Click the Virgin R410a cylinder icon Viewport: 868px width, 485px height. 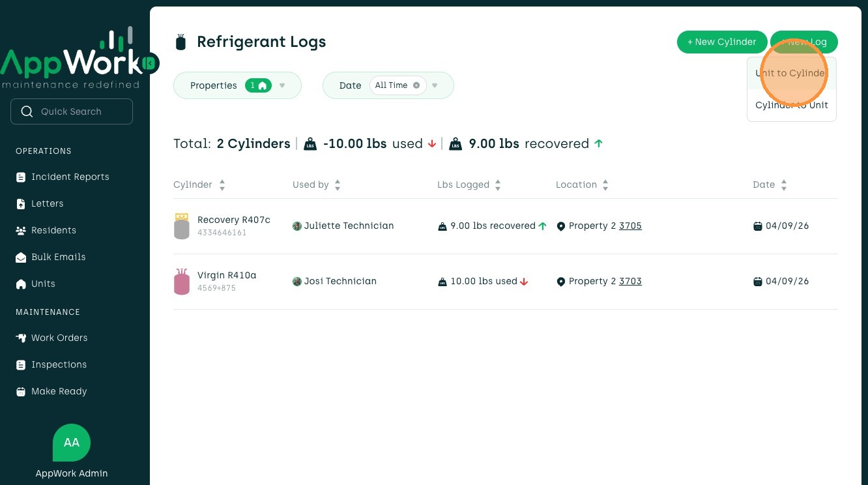pyautogui.click(x=182, y=282)
